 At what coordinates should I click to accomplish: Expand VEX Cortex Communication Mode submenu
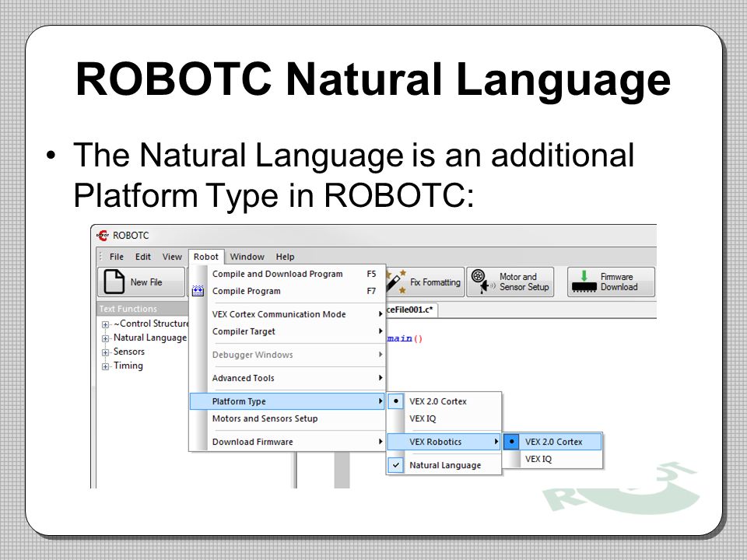tap(288, 314)
